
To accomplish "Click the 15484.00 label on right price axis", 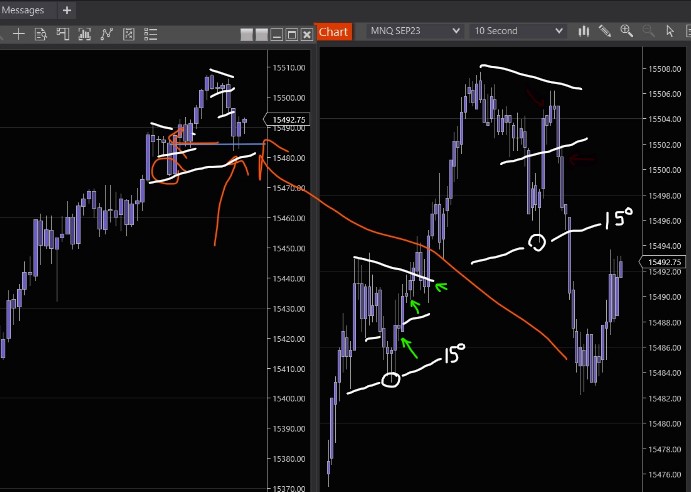I will [x=664, y=373].
